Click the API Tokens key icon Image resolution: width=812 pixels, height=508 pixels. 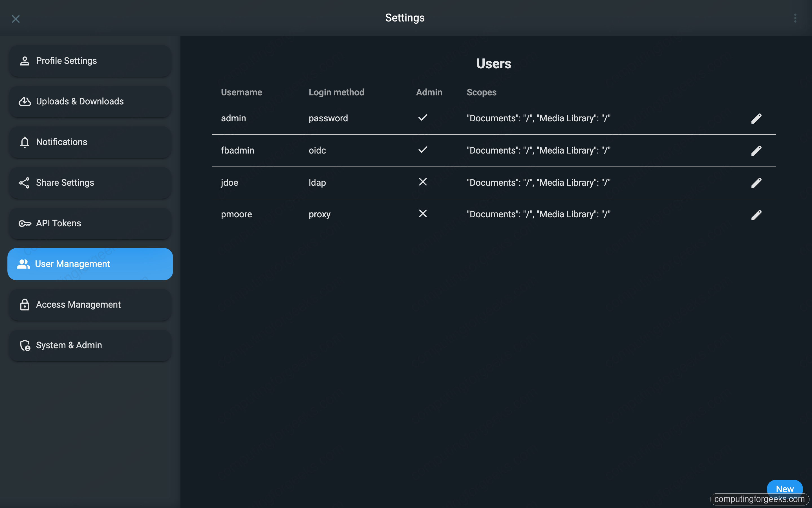point(25,224)
